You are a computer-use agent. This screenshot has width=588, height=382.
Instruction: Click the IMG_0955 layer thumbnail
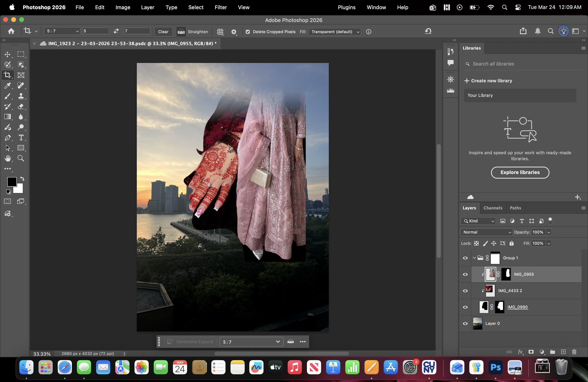pyautogui.click(x=490, y=274)
